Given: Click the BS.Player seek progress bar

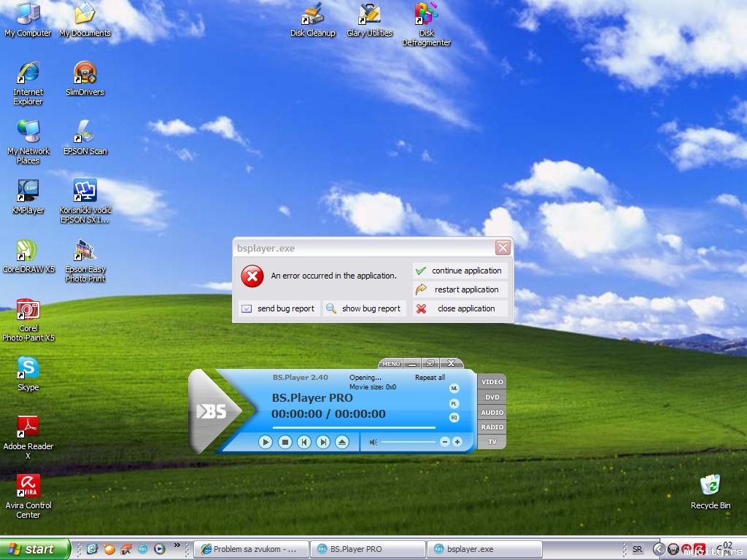Looking at the screenshot, I should point(354,427).
